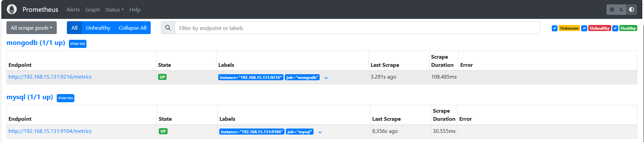Click the 30.555ms scrape duration value
The width and height of the screenshot is (644, 142).
pos(444,131)
